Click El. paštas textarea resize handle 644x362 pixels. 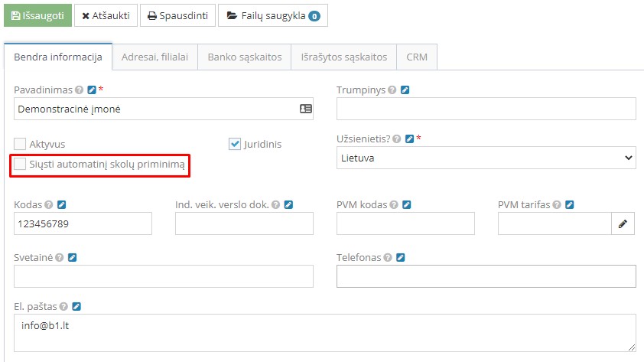[632, 347]
